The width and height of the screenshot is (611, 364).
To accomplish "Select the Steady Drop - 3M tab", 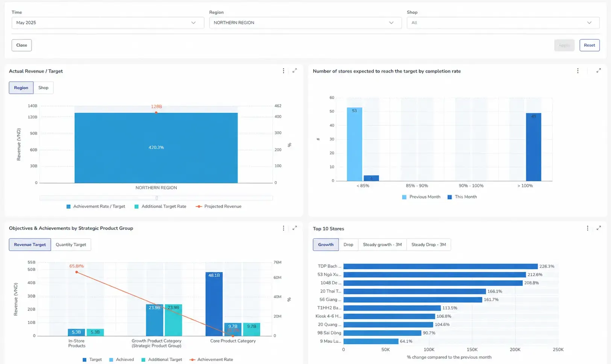I will tap(428, 244).
